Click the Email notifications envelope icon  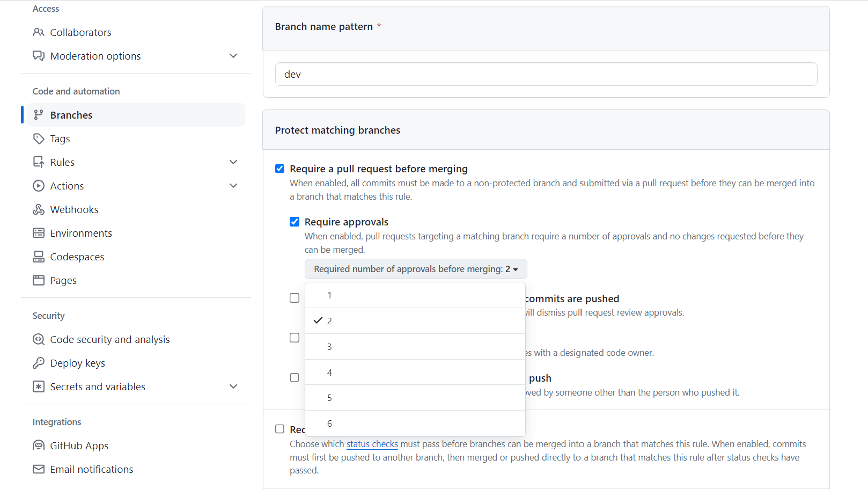point(39,469)
